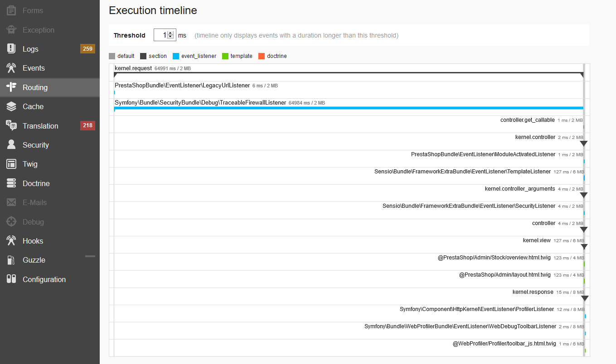Go to the Cache panel
Screen dimensions: 616x364
(50, 106)
